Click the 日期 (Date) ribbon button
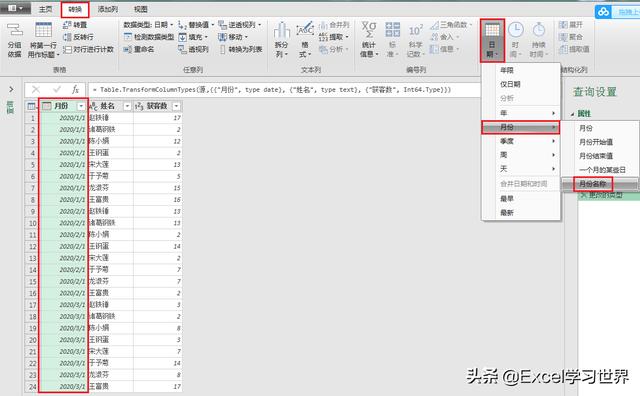This screenshot has width=640, height=396. tap(492, 40)
